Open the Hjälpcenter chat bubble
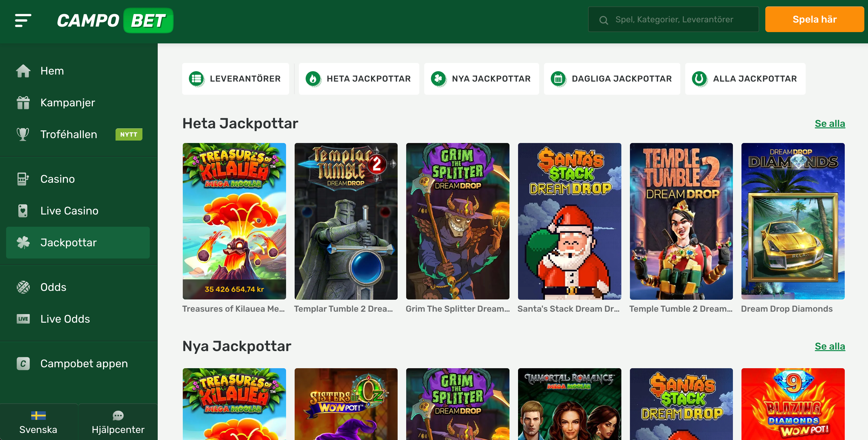The image size is (868, 440). 118,416
